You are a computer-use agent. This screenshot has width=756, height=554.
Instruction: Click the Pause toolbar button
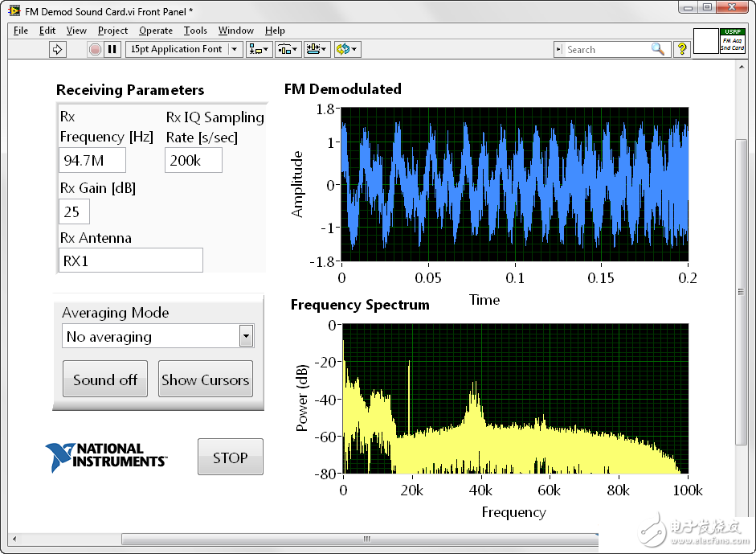112,49
